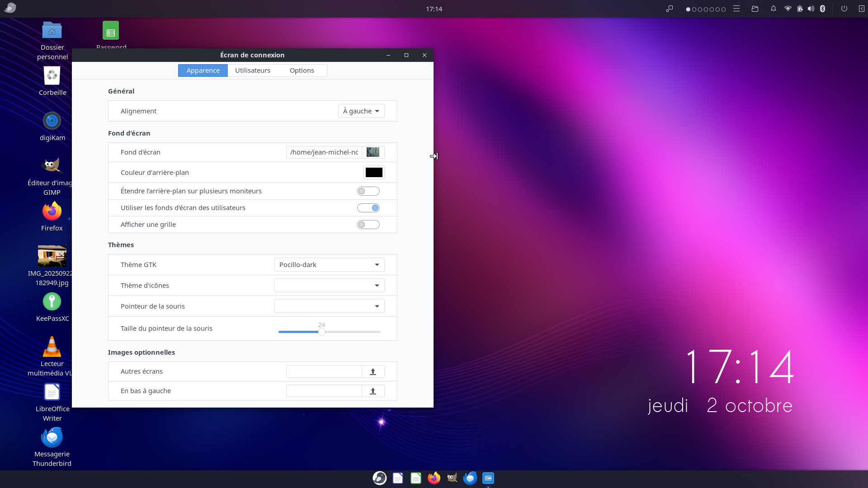Click the black background color swatch
Viewport: 868px width, 488px height.
click(x=374, y=173)
